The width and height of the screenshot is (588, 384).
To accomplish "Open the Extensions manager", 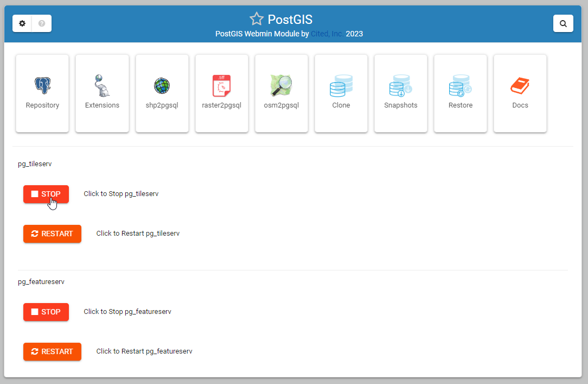I will pos(102,92).
